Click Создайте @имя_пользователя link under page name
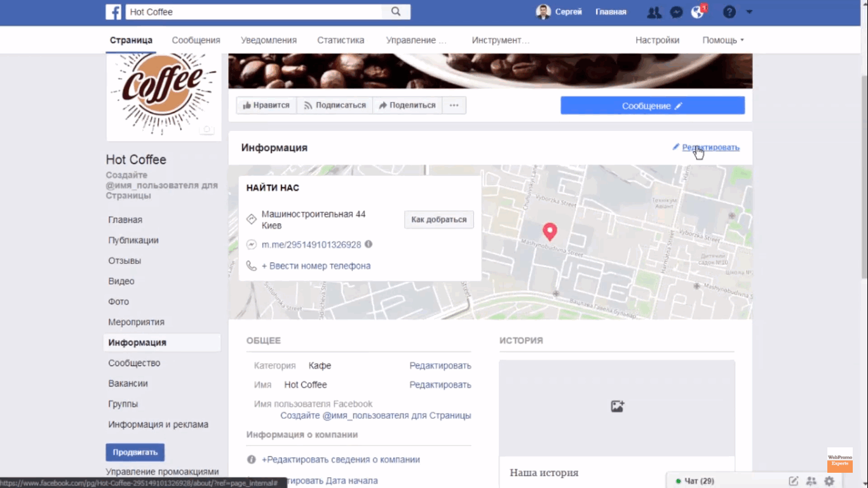The image size is (868, 488). (x=161, y=186)
